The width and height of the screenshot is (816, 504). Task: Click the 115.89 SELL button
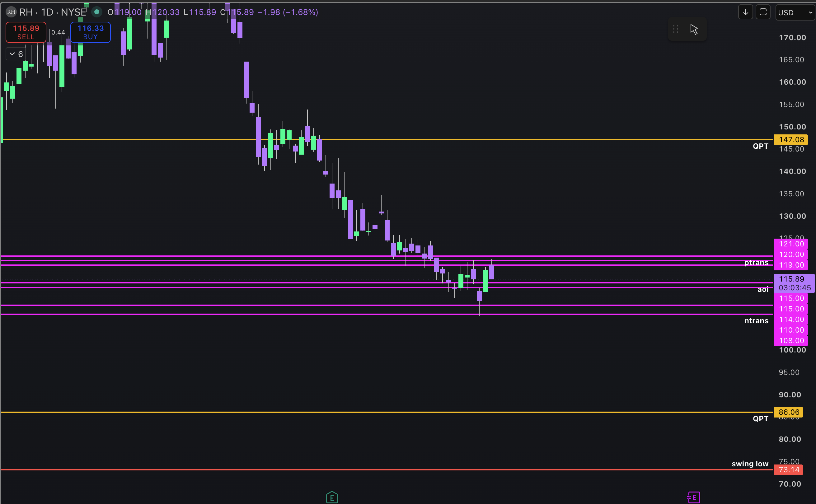click(26, 32)
